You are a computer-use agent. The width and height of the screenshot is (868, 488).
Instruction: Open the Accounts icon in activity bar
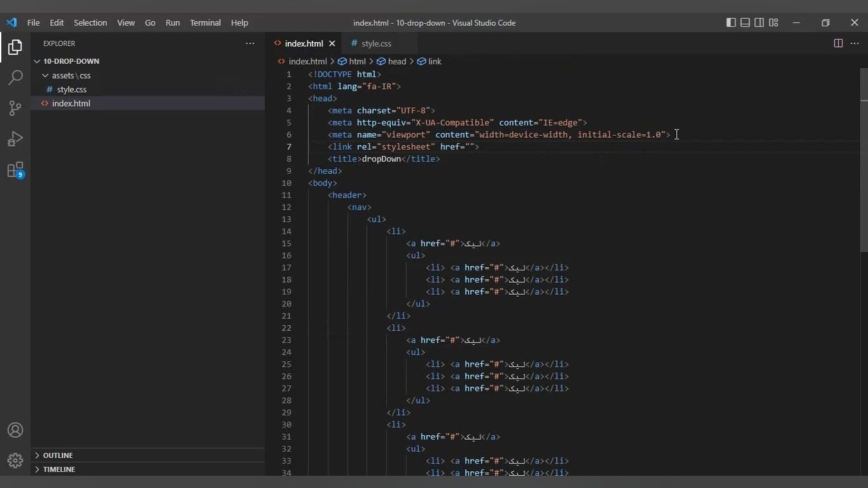[x=15, y=430]
